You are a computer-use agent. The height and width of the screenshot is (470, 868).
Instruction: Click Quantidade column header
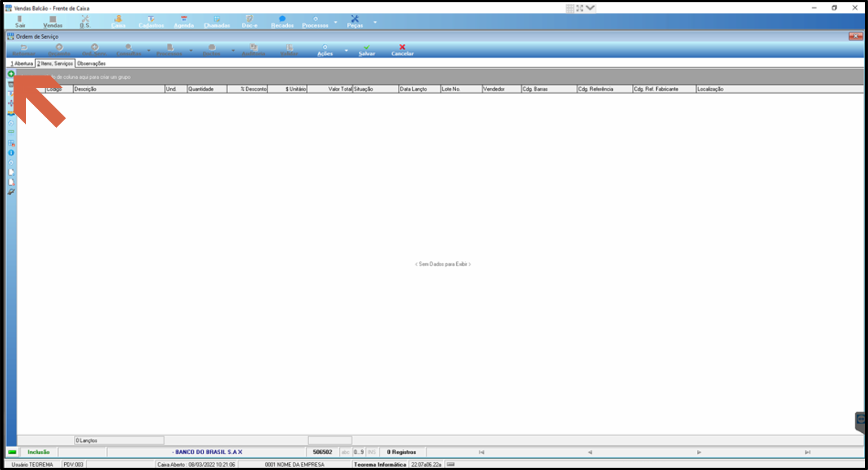[207, 89]
